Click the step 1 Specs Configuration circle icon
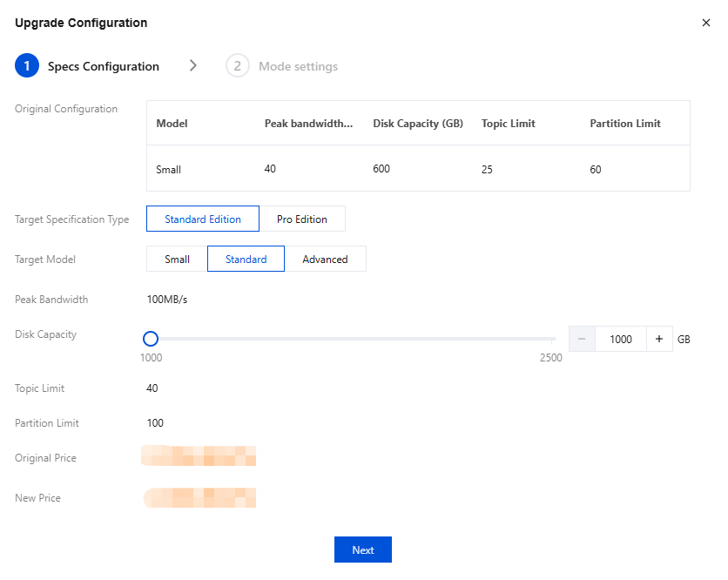728x580 pixels. pyautogui.click(x=26, y=65)
